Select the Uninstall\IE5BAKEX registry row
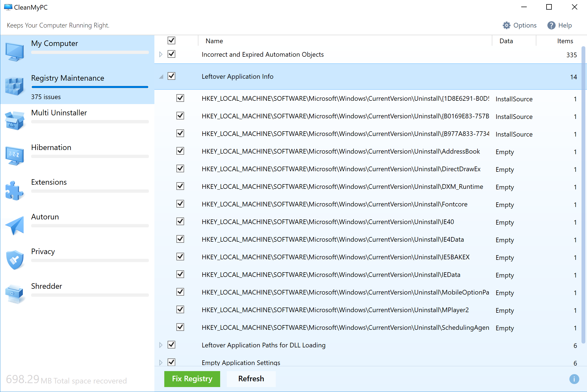587x392 pixels. (x=368, y=257)
